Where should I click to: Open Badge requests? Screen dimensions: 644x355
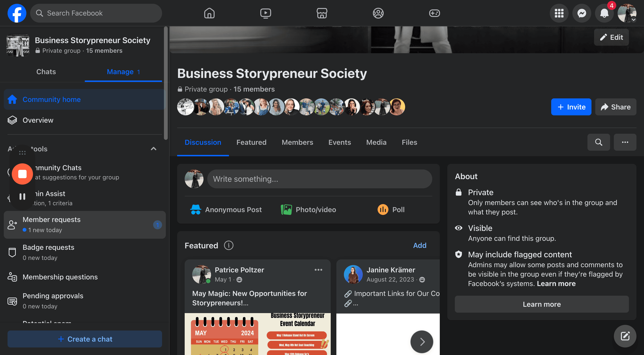point(85,252)
